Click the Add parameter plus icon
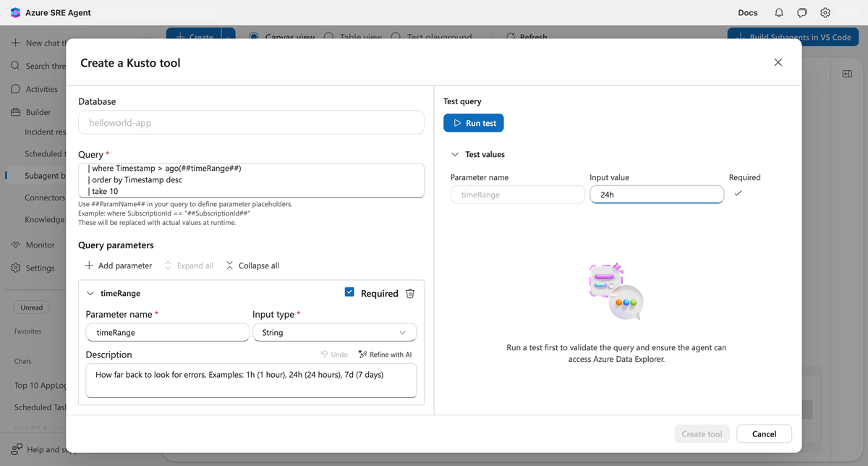Image resolution: width=868 pixels, height=466 pixels. click(x=89, y=266)
